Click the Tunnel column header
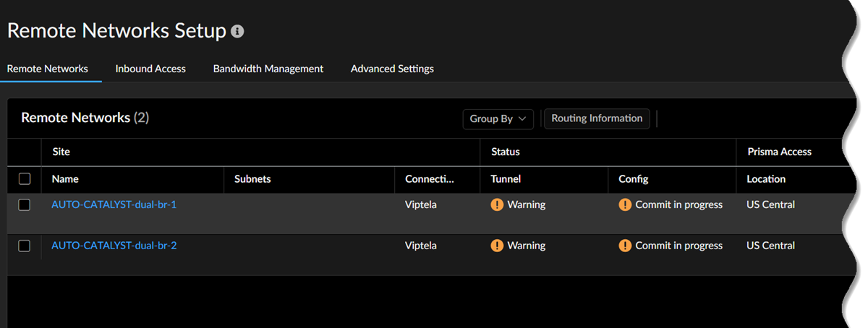This screenshot has height=328, width=868. tap(506, 179)
